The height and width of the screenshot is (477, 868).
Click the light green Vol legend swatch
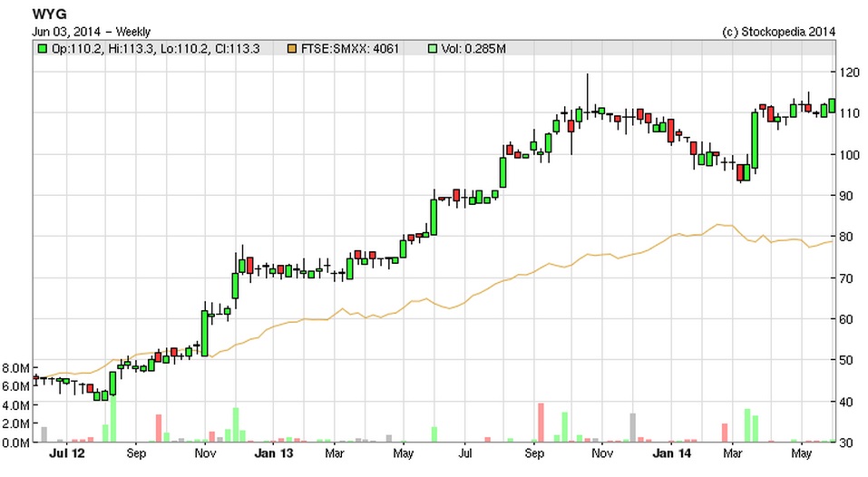point(433,49)
